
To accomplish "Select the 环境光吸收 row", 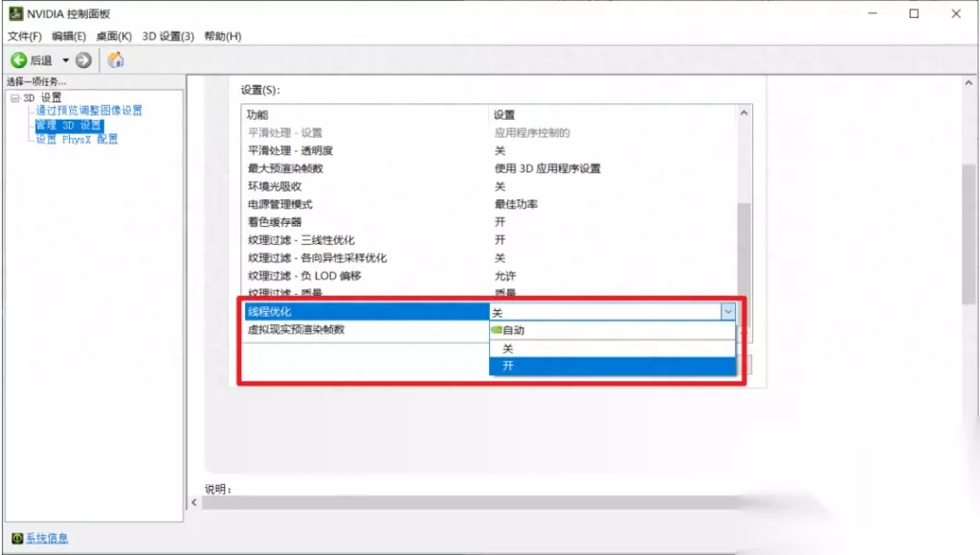I will pos(491,187).
